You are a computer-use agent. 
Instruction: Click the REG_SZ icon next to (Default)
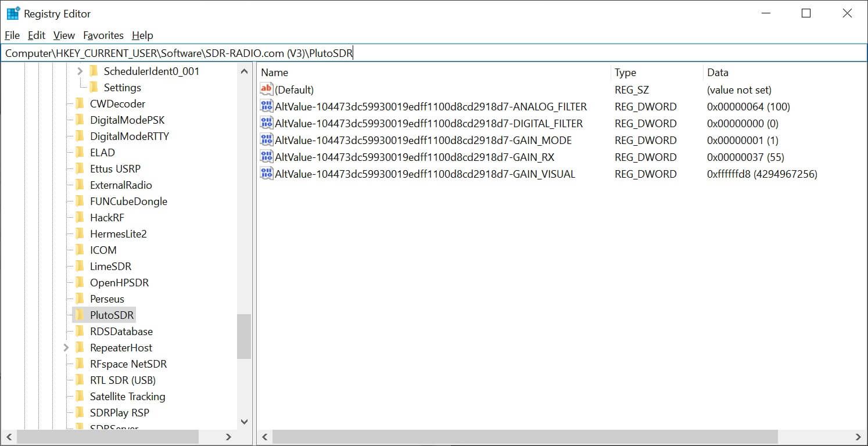[x=266, y=89]
